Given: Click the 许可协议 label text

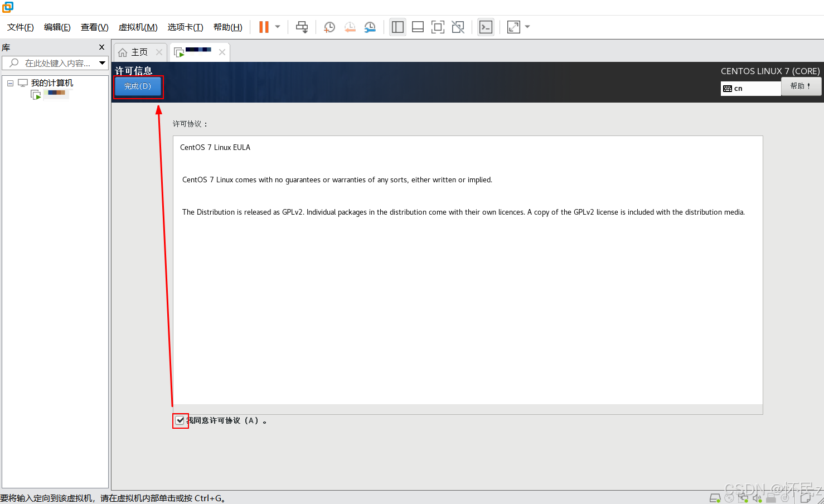Looking at the screenshot, I should click(190, 124).
